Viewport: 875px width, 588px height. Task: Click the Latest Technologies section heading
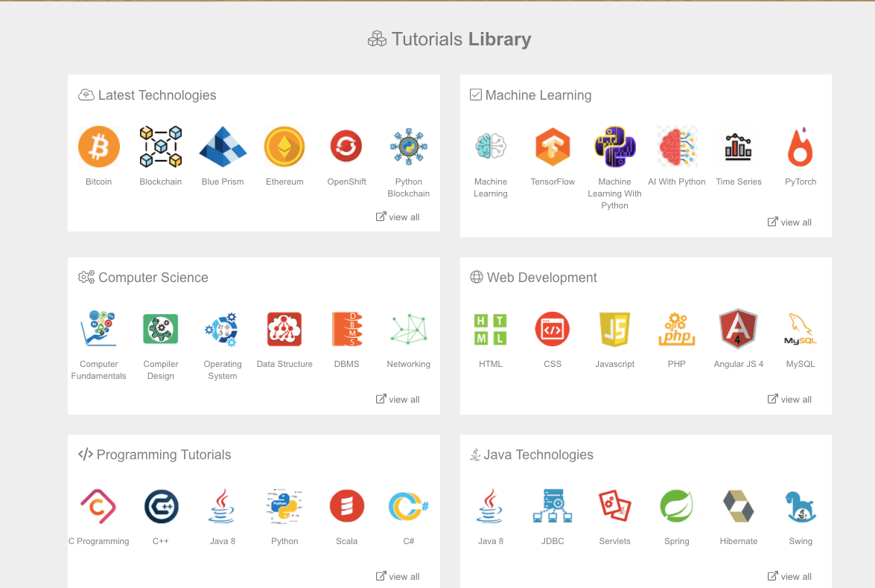[147, 95]
